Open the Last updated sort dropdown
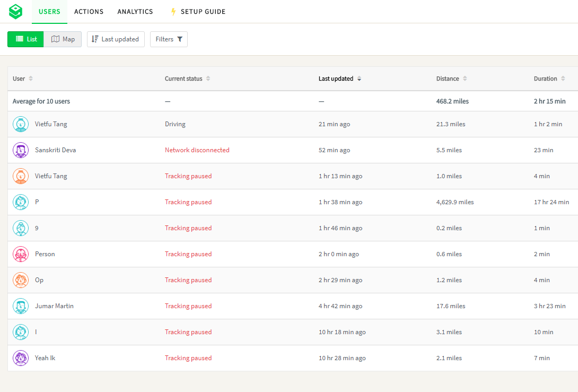 116,39
